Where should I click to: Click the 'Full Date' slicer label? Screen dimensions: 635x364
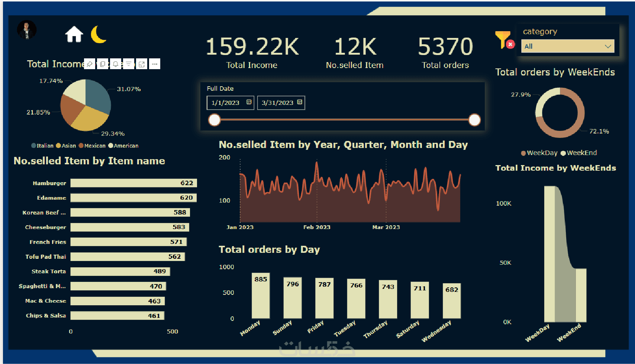click(220, 88)
